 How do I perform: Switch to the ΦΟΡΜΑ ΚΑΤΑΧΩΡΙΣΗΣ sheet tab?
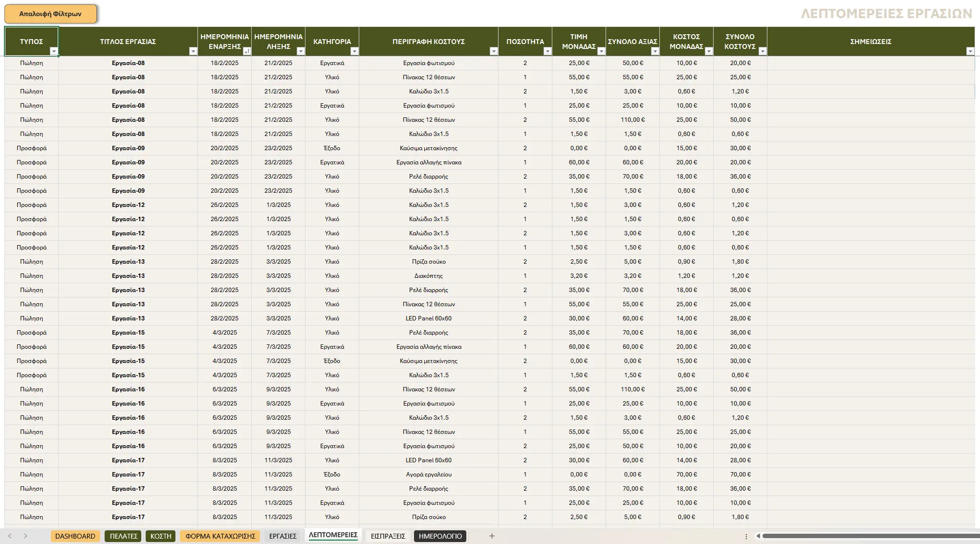click(220, 536)
